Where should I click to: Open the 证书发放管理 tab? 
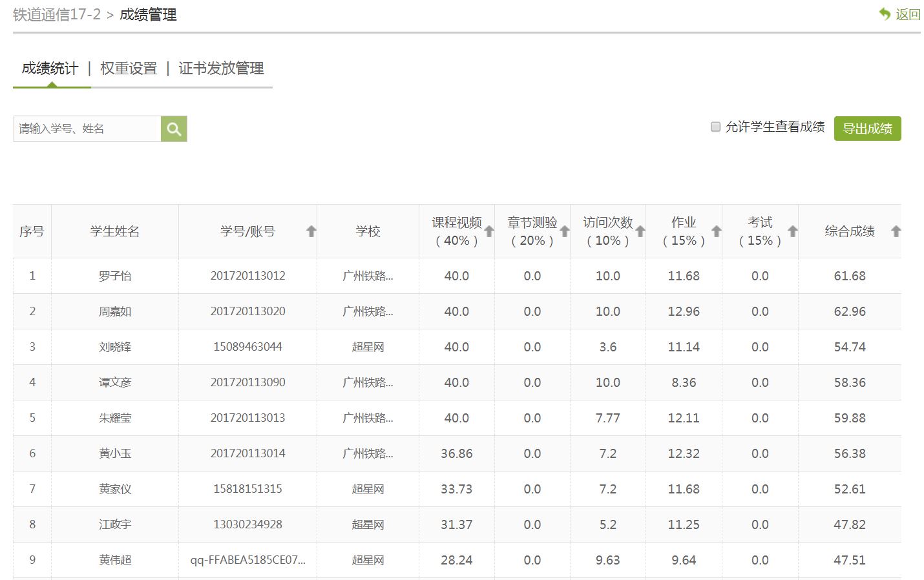221,68
